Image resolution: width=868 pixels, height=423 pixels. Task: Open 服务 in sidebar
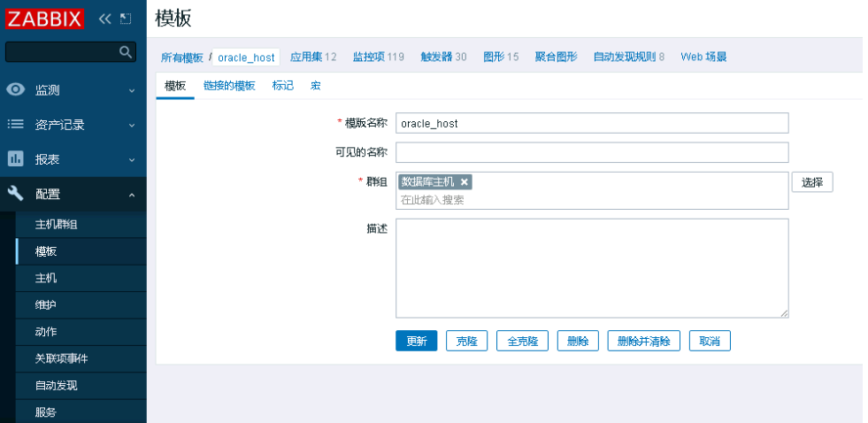[81, 411]
